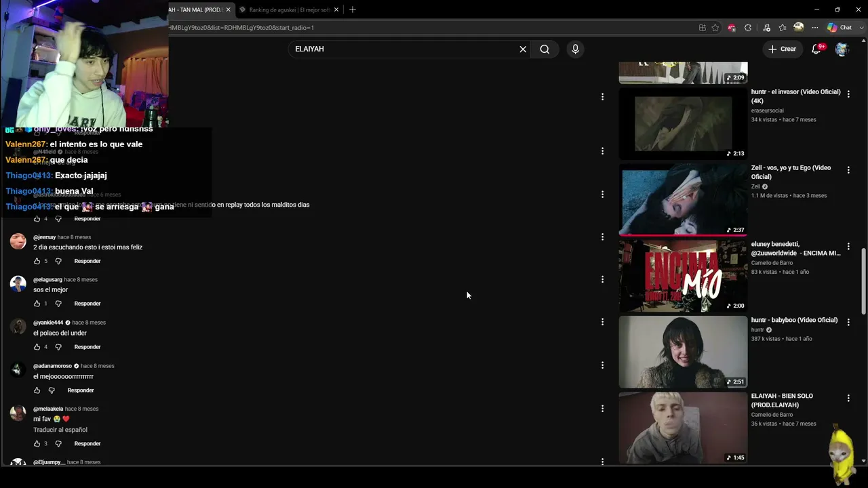Like the comment by @adanamoroso

[x=37, y=390]
